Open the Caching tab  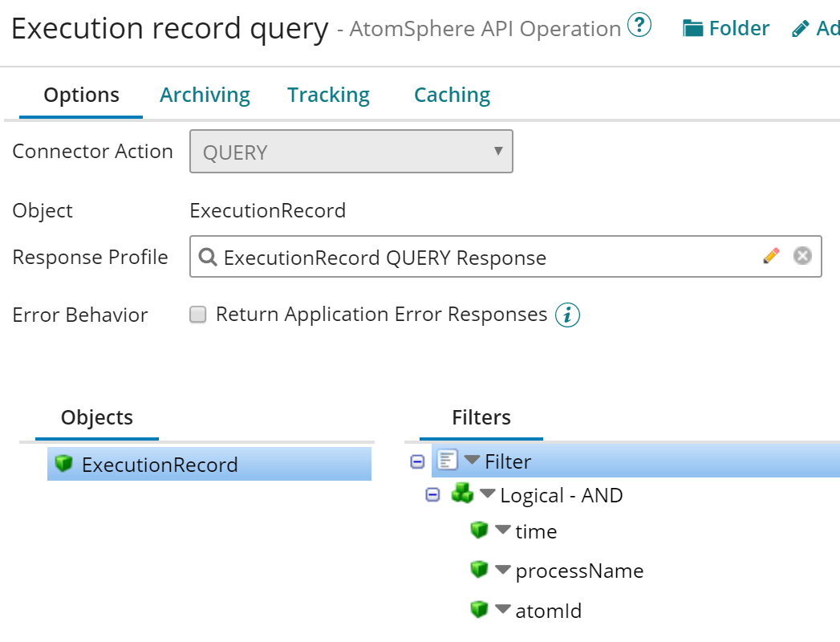point(452,95)
